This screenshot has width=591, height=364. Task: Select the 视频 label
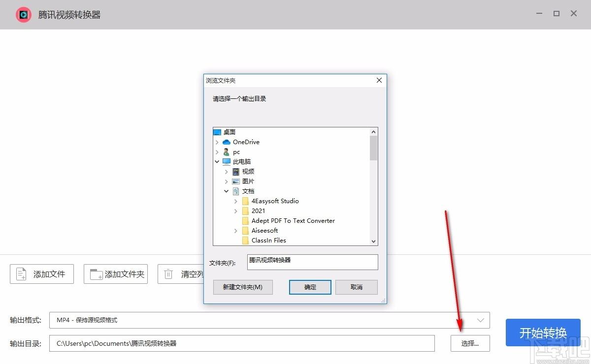tap(248, 172)
